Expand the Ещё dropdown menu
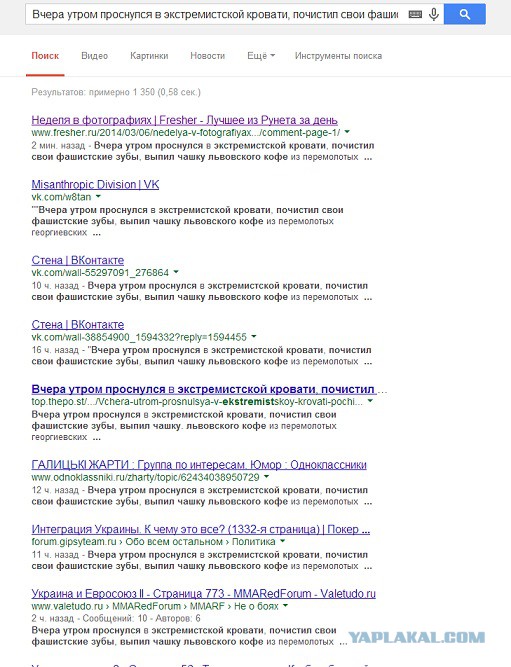 coord(261,56)
